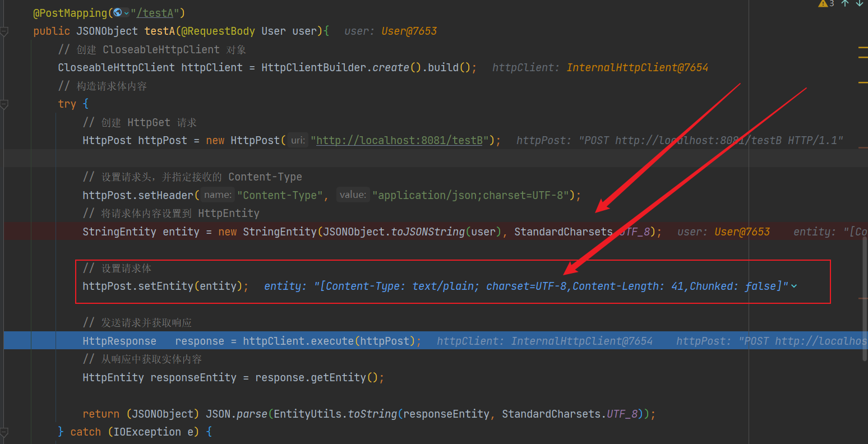Click the inline debugger value 'User@7653'
868x444 pixels.
click(409, 31)
